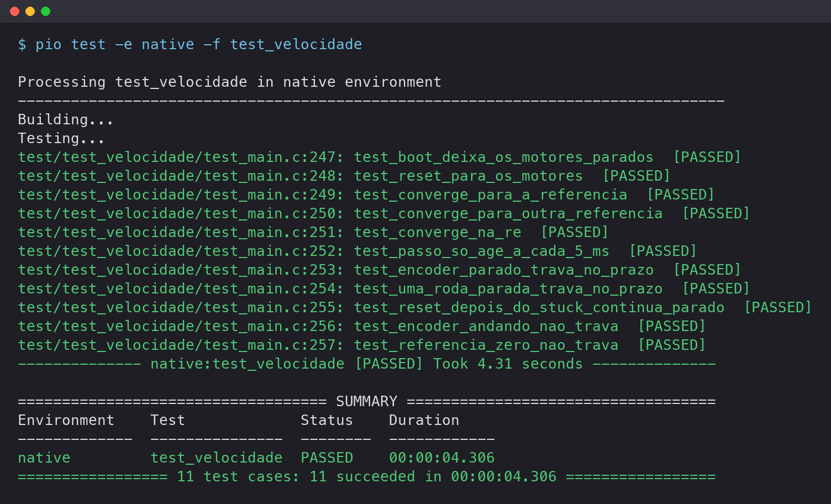The height and width of the screenshot is (504, 831).
Task: Click test name 'test_boot_deixa_os_motores_parados'
Action: (504, 157)
